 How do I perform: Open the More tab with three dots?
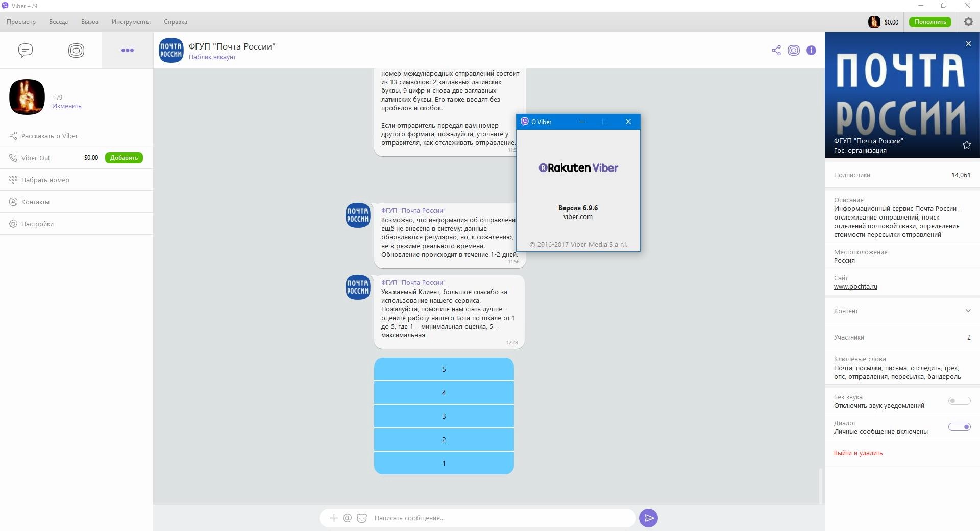point(128,50)
